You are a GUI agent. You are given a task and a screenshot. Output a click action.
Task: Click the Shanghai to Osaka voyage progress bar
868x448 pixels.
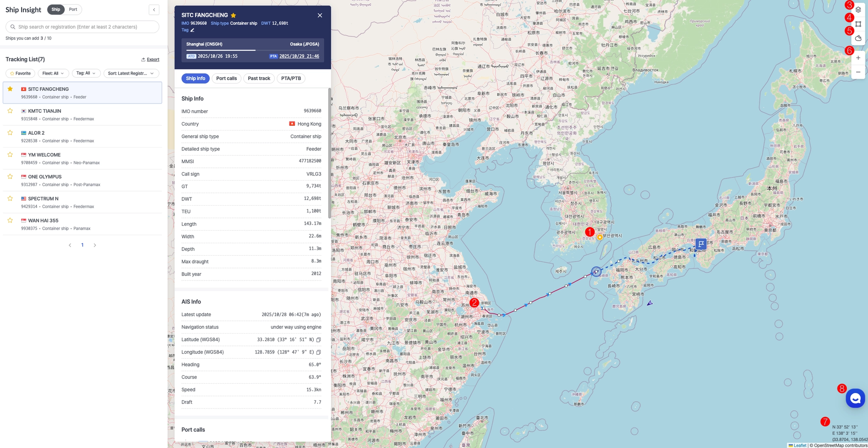(253, 50)
